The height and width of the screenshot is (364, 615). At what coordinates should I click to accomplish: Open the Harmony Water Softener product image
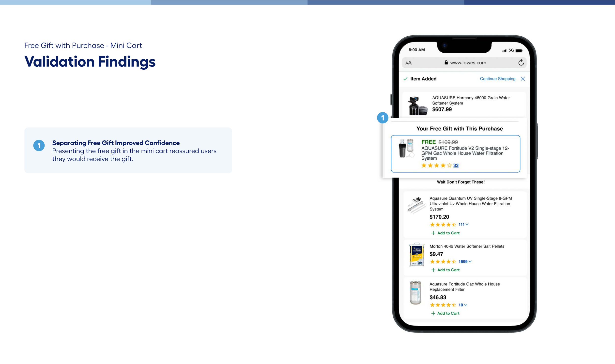417,106
